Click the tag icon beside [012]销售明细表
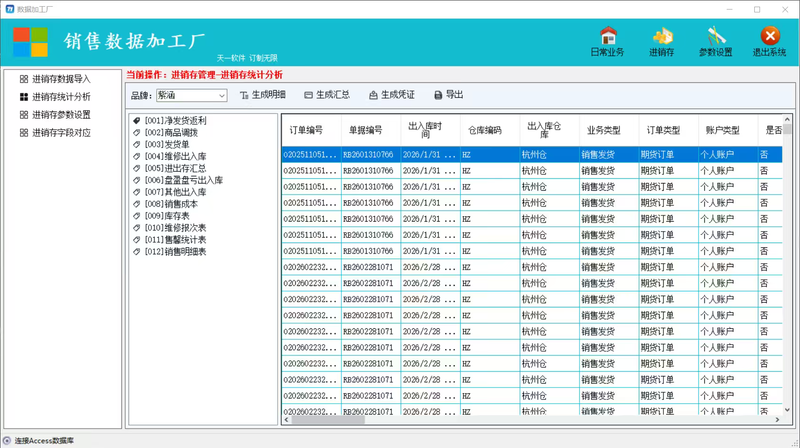The height and width of the screenshot is (448, 800). pos(137,252)
